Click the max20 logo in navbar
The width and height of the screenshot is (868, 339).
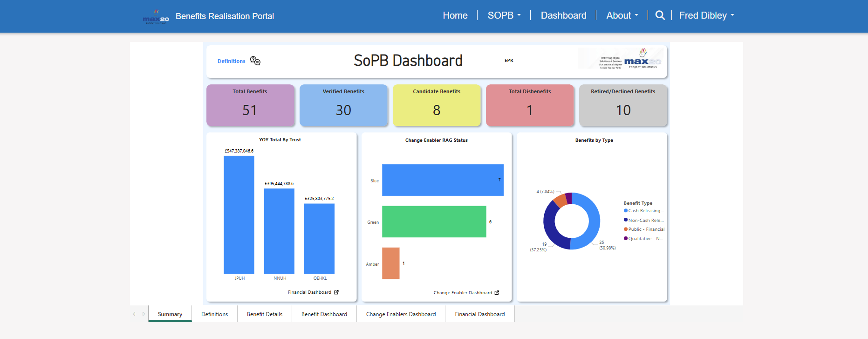pyautogui.click(x=156, y=17)
